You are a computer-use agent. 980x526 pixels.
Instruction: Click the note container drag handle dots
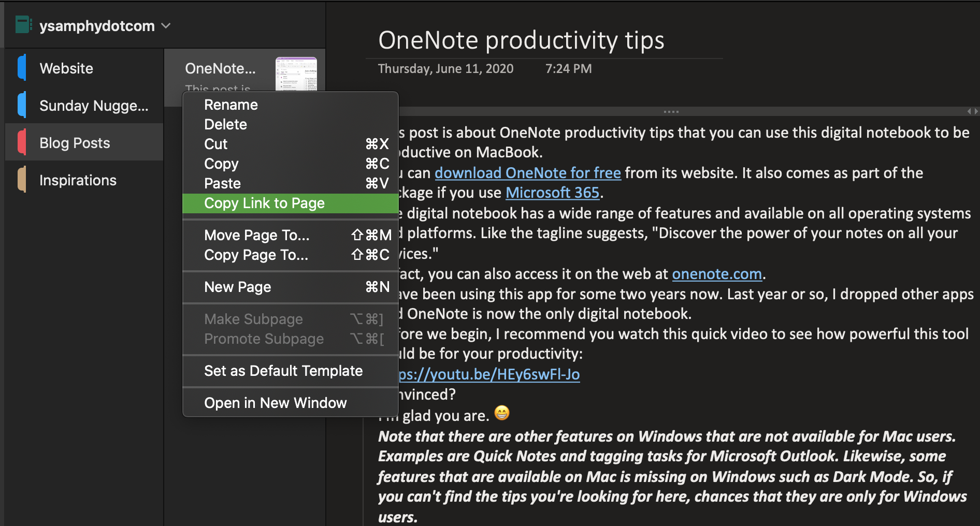point(671,111)
